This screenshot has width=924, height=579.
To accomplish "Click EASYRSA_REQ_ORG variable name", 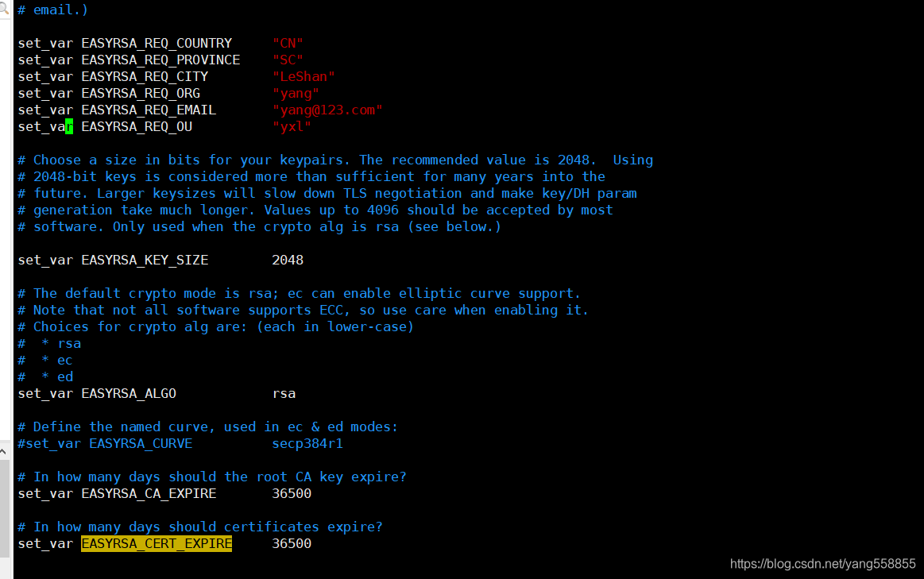I will [x=141, y=93].
